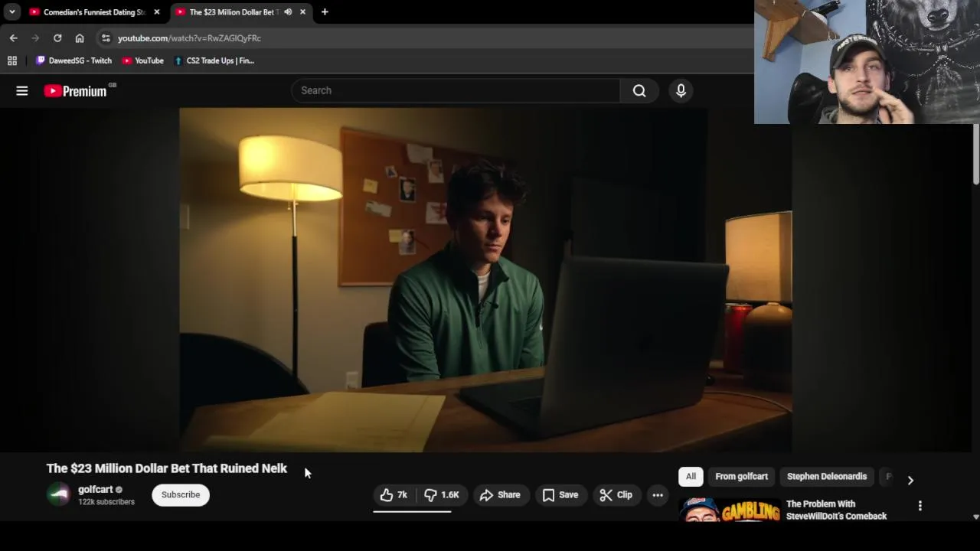Go to YouTube Premium home logo
Screen dimensions: 980x551
pyautogui.click(x=75, y=91)
